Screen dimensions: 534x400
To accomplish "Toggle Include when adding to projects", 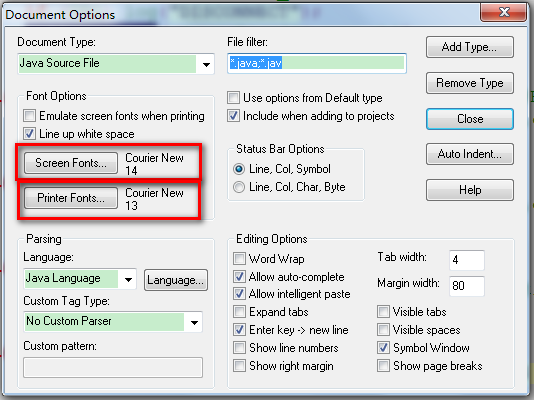I will pos(233,116).
